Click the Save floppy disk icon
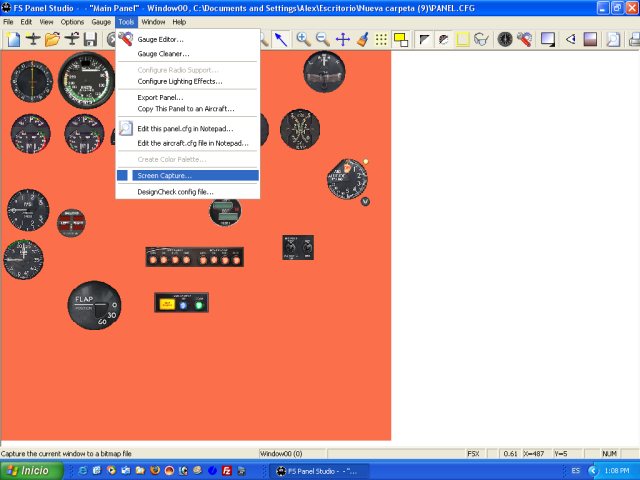640x480 pixels. (90, 40)
